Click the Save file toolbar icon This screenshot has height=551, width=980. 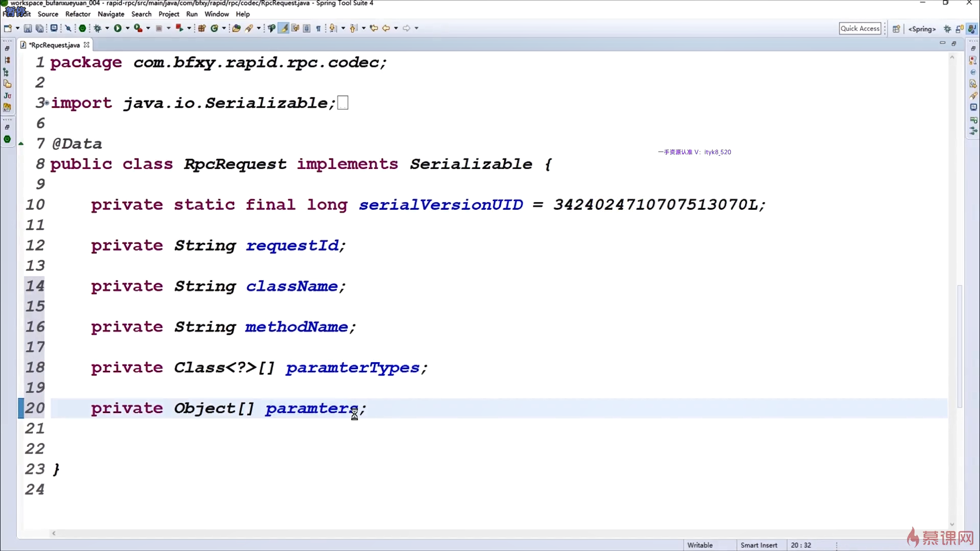pyautogui.click(x=28, y=28)
